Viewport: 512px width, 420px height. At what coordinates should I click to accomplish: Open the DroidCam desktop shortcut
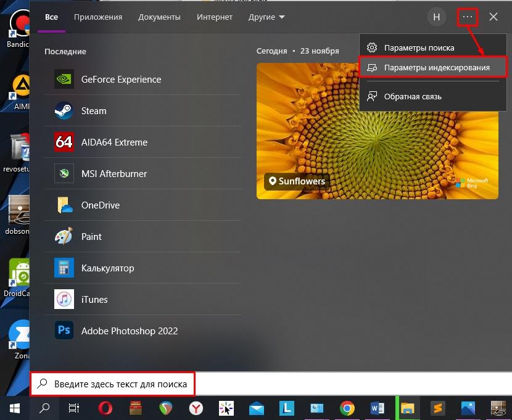pos(18,278)
